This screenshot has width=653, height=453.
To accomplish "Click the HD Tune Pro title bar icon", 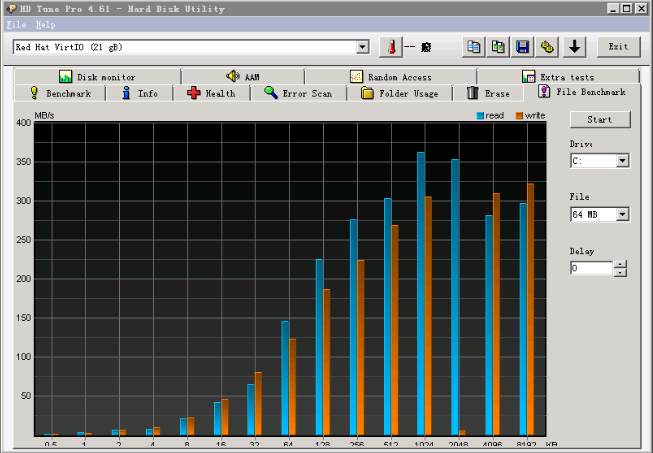I will pyautogui.click(x=11, y=8).
